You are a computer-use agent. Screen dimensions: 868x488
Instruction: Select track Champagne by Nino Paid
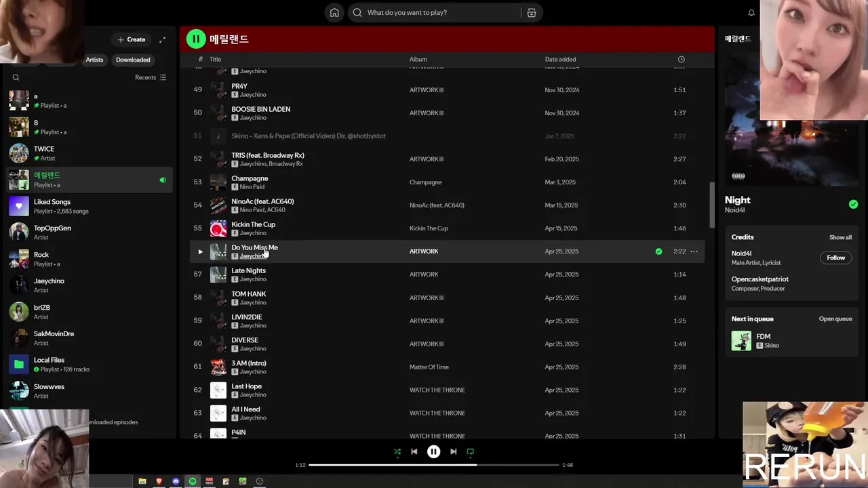pyautogui.click(x=447, y=182)
